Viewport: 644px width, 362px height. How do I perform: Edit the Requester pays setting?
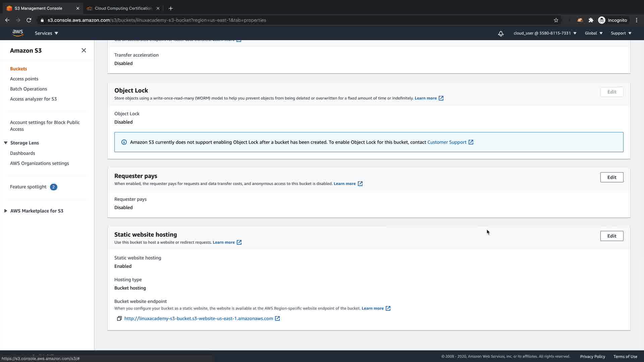click(611, 177)
